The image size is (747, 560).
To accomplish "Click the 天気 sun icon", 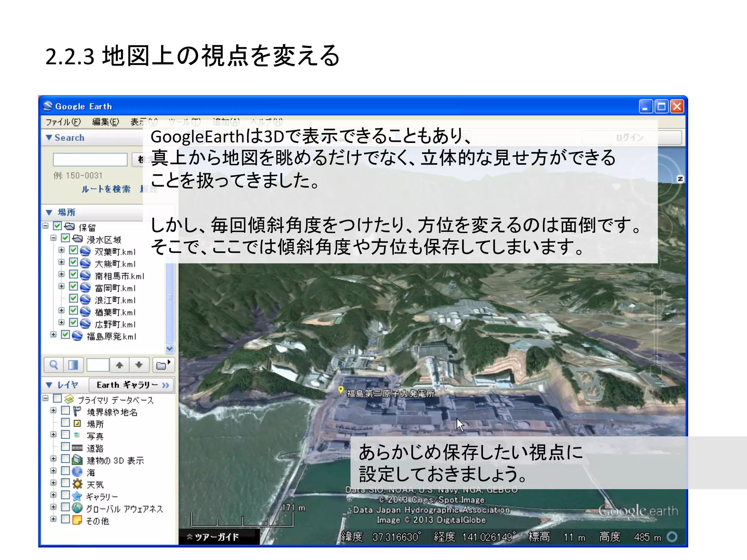I will 77,484.
